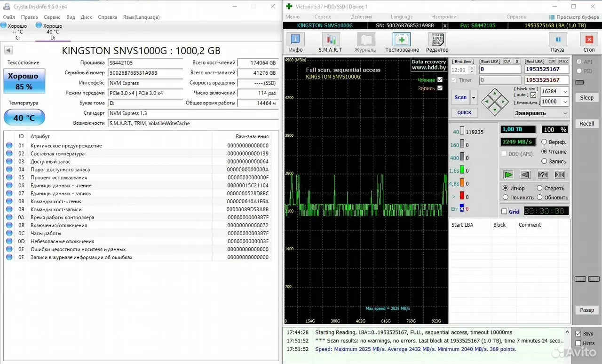Click the QUICK scan button
This screenshot has height=364, width=602.
pos(464,112)
